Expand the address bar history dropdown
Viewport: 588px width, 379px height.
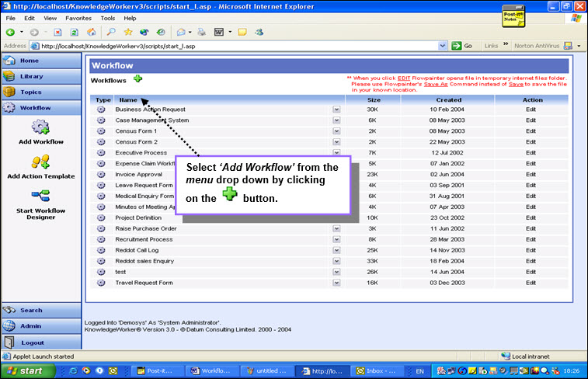tap(443, 46)
